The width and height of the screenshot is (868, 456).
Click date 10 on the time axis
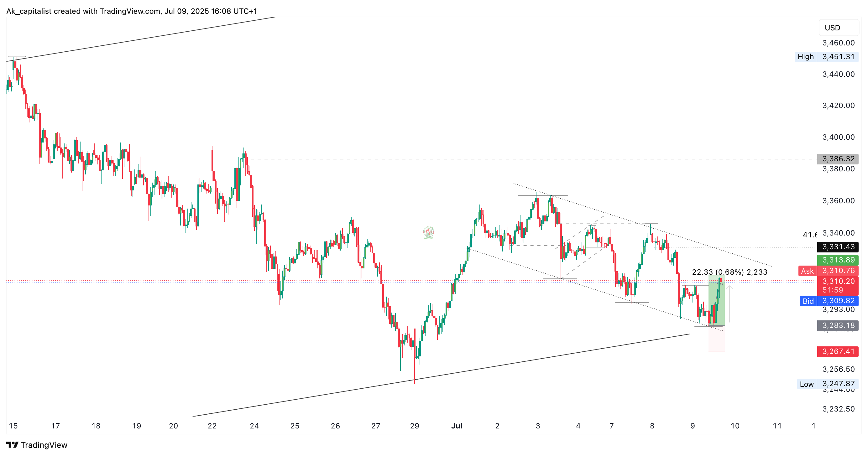(735, 426)
